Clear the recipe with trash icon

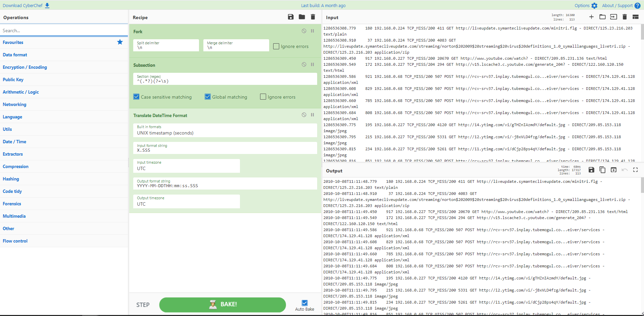click(313, 17)
